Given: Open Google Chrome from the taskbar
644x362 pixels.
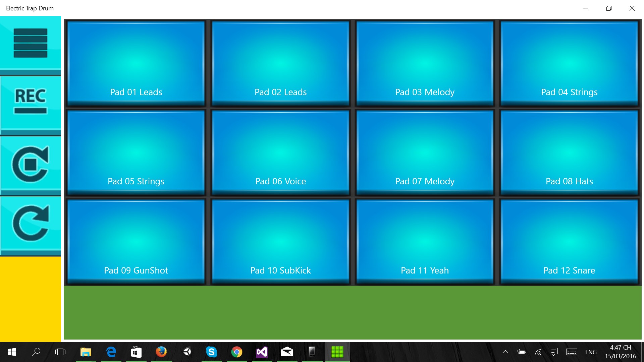Looking at the screenshot, I should [237, 352].
